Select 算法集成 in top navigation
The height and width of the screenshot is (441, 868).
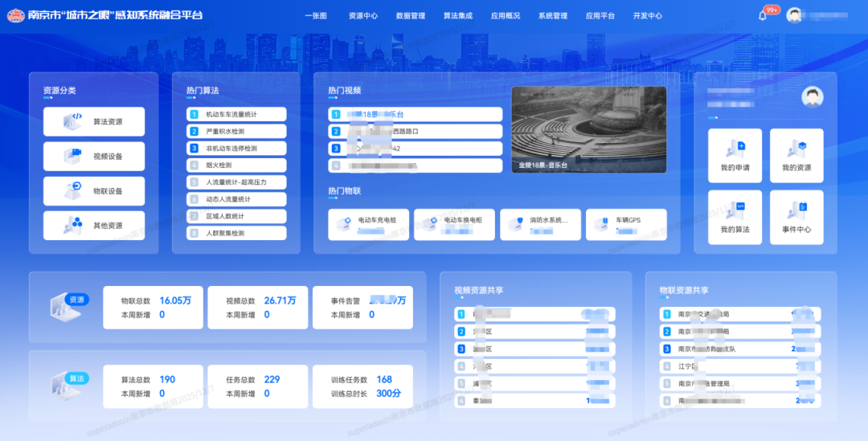(457, 16)
